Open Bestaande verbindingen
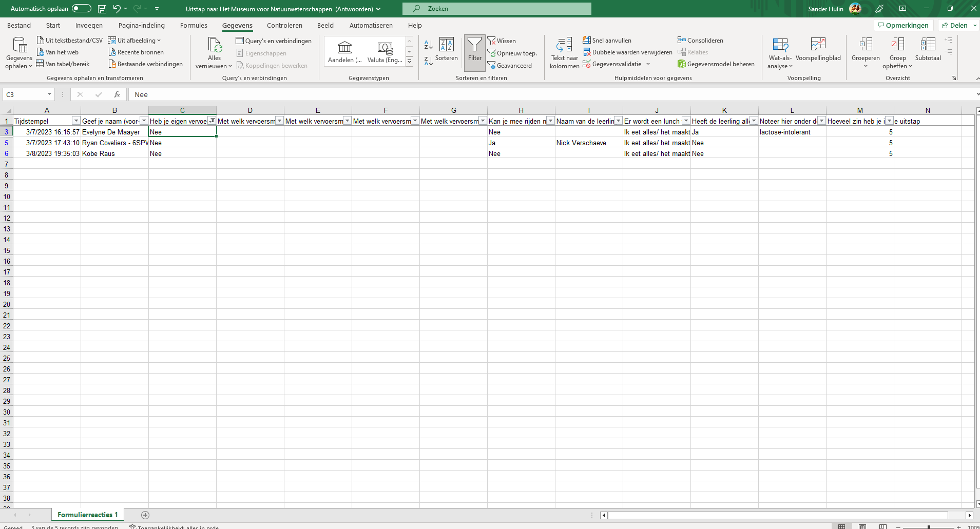Viewport: 980px width, 529px height. [145, 64]
